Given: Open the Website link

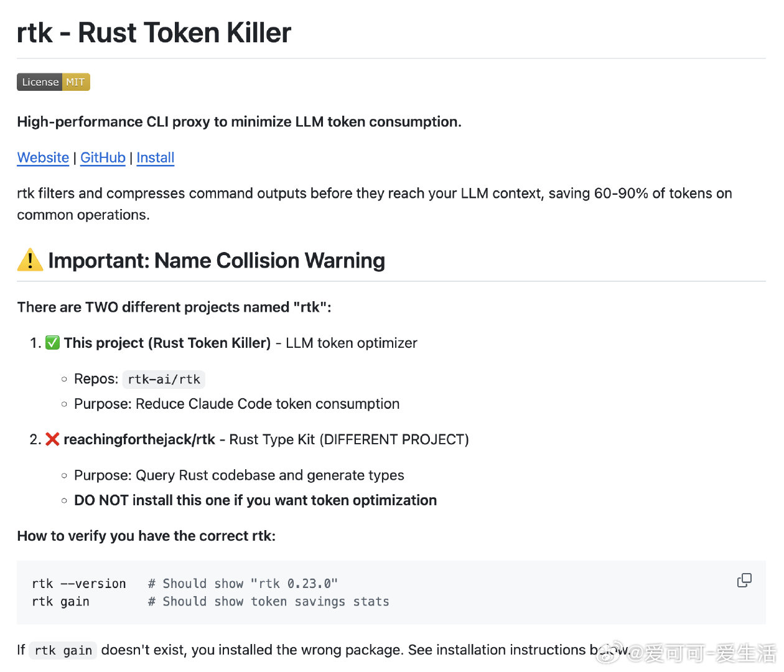Looking at the screenshot, I should pos(43,157).
